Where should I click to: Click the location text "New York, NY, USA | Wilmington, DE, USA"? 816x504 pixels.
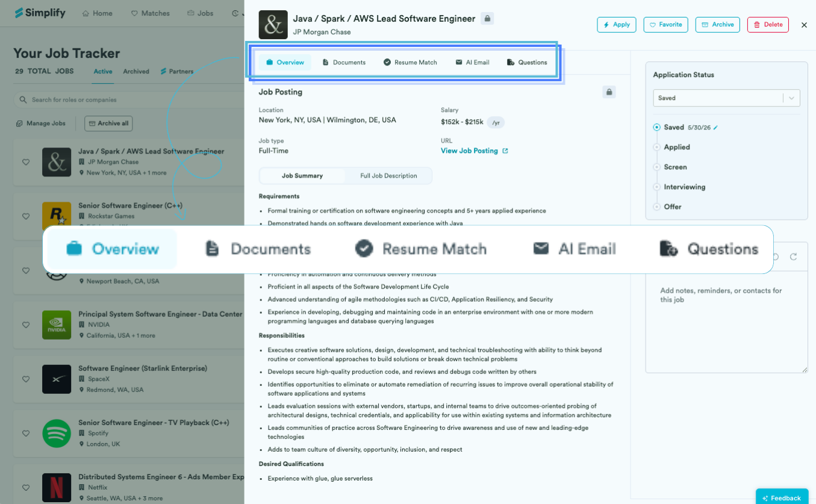click(328, 120)
